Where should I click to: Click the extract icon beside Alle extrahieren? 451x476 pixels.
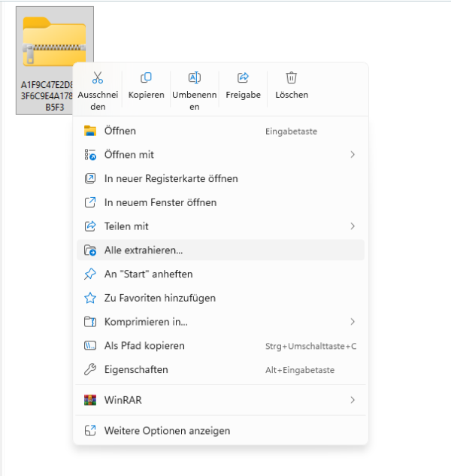coord(90,250)
